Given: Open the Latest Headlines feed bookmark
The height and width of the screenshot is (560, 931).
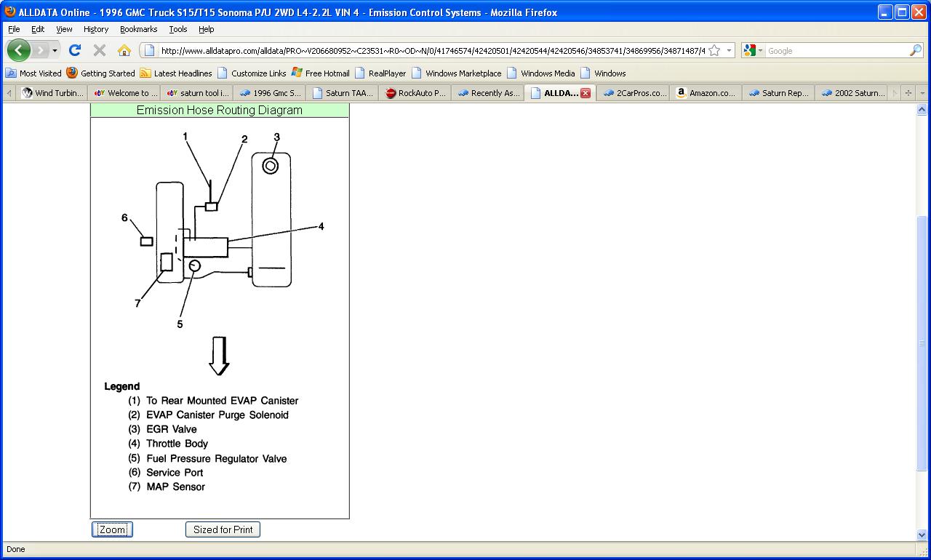Looking at the screenshot, I should (x=176, y=73).
